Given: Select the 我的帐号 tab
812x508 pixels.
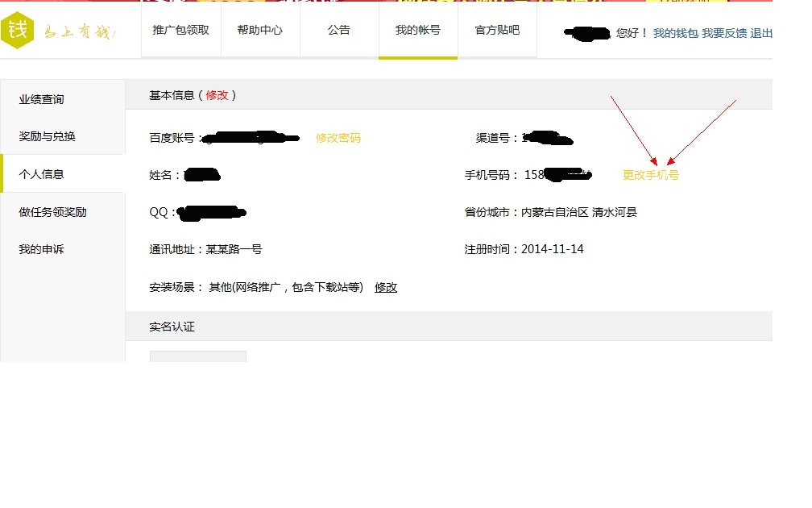Looking at the screenshot, I should [418, 30].
